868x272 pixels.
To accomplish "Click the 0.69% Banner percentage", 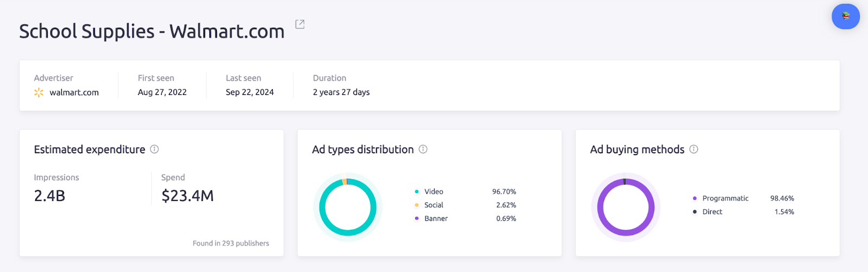I will point(506,219).
